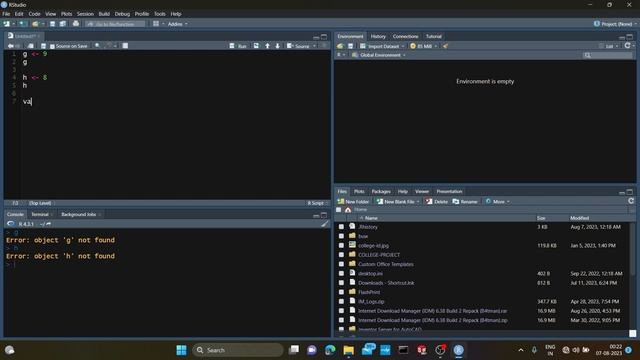Image resolution: width=640 pixels, height=360 pixels.
Task: Check the box for .Rhistory file
Action: [x=341, y=227]
